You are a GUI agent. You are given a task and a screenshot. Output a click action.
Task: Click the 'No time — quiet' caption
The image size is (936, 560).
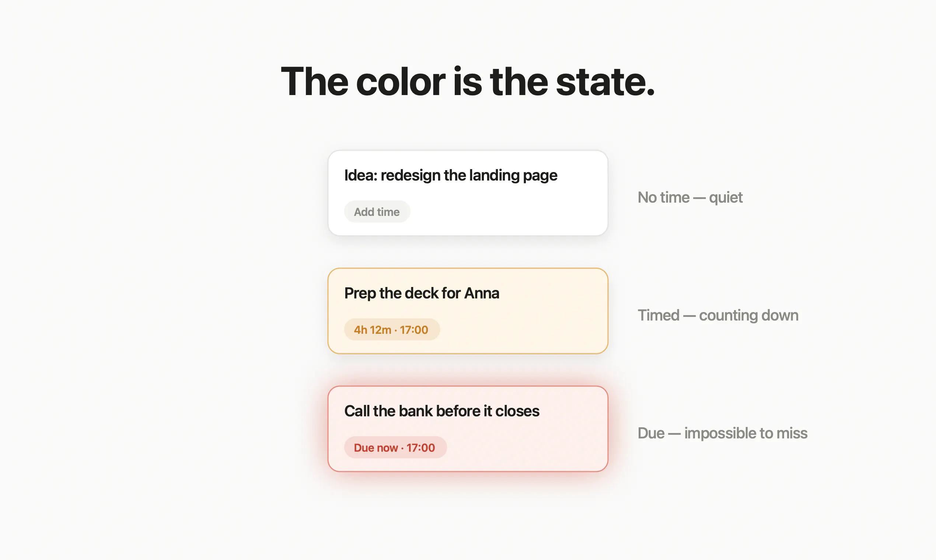(x=690, y=197)
